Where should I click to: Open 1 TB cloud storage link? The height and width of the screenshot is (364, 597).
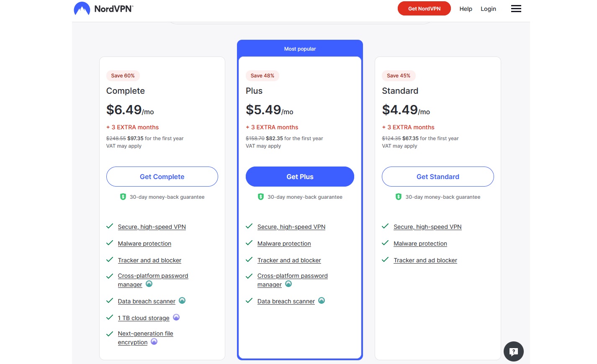click(144, 318)
